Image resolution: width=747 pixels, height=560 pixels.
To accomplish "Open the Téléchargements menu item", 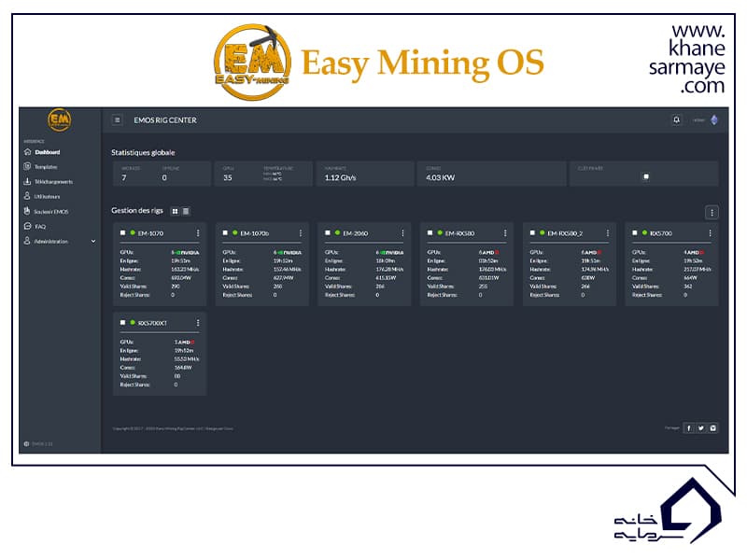I will (x=54, y=182).
